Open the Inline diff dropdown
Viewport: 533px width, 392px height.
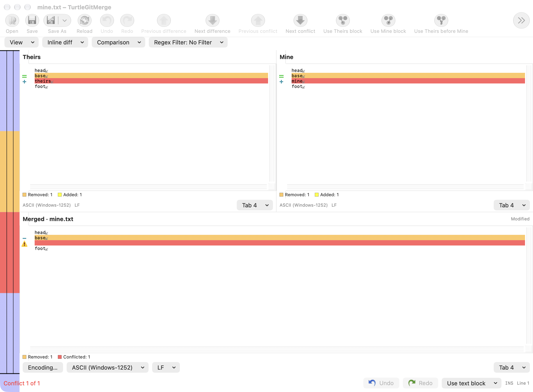[x=65, y=42]
